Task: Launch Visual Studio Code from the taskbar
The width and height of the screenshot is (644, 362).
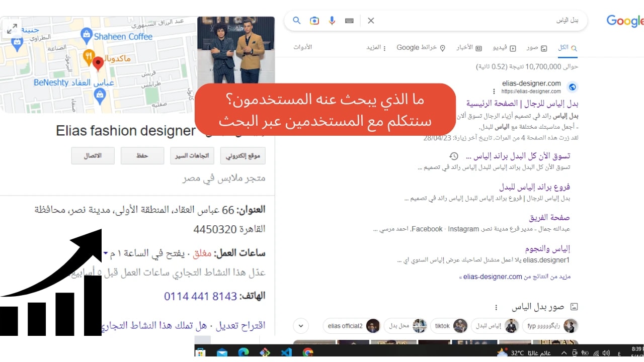Action: tap(286, 352)
